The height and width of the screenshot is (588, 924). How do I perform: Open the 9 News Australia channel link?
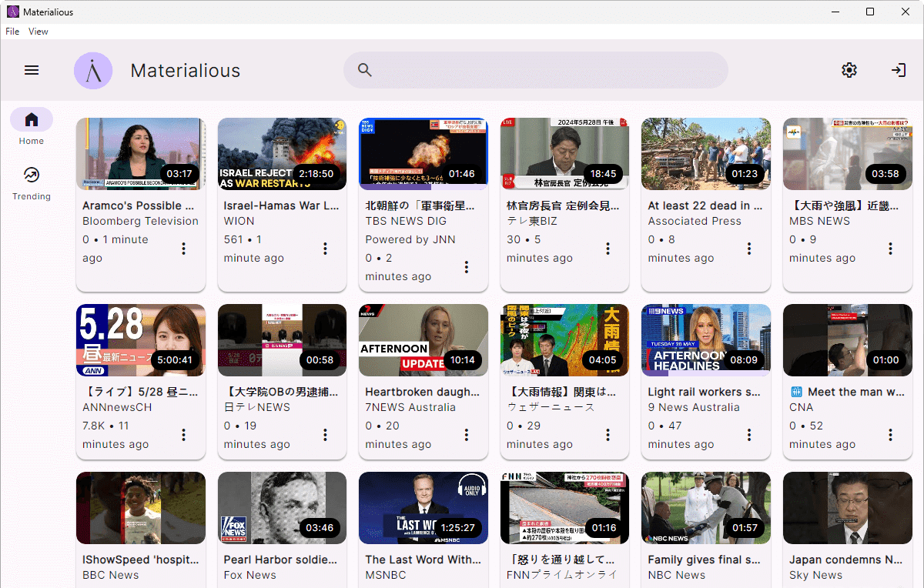click(x=694, y=407)
